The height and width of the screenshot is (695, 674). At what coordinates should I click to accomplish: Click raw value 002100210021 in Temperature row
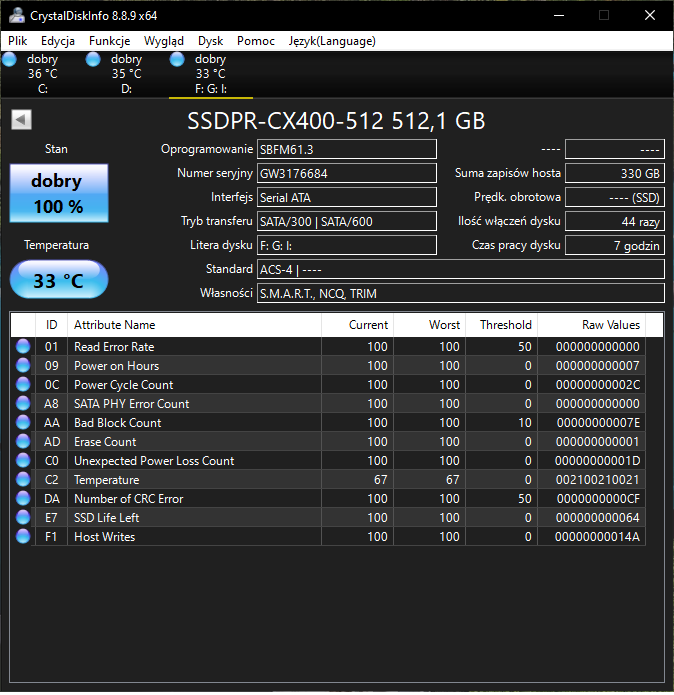[x=598, y=480]
